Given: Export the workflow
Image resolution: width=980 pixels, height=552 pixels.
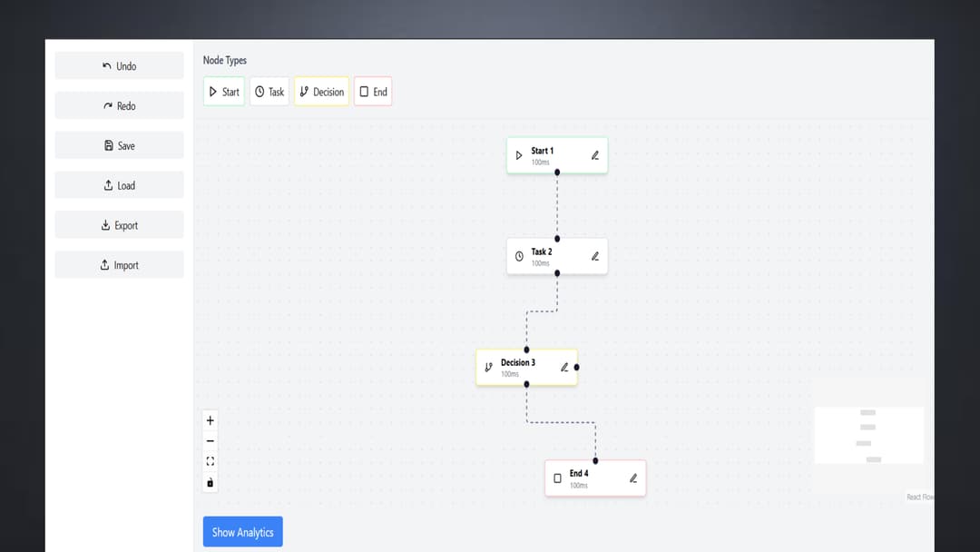Looking at the screenshot, I should coord(119,224).
